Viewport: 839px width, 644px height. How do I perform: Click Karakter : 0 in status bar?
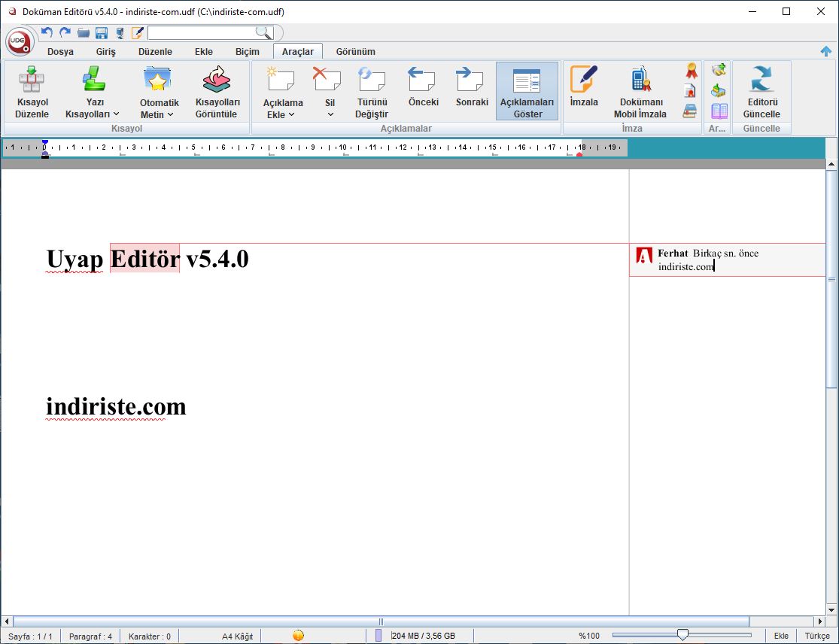[x=149, y=636]
